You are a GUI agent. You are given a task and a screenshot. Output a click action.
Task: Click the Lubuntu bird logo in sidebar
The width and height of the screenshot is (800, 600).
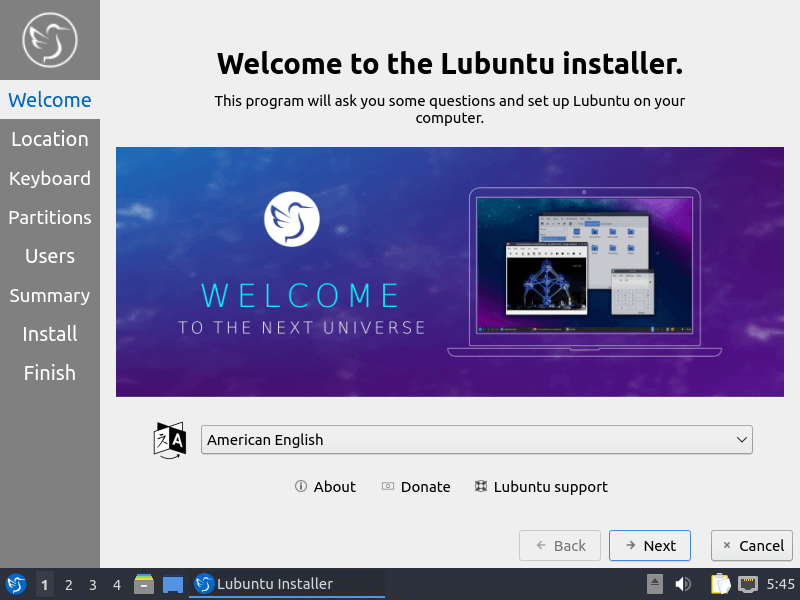[x=49, y=41]
